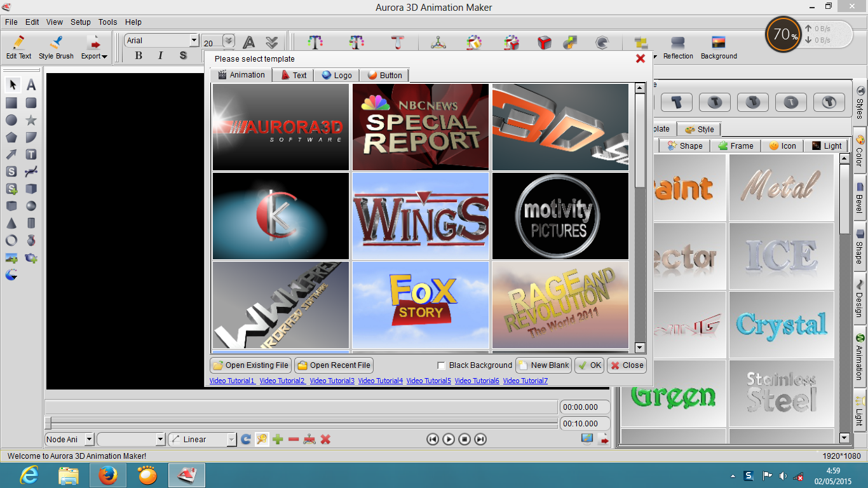Open the Background settings
This screenshot has height=488, width=868.
(719, 47)
